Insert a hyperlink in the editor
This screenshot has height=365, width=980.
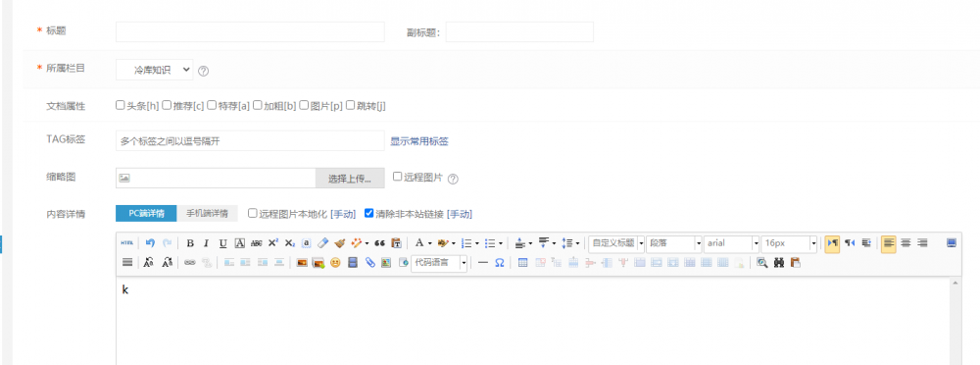click(189, 262)
